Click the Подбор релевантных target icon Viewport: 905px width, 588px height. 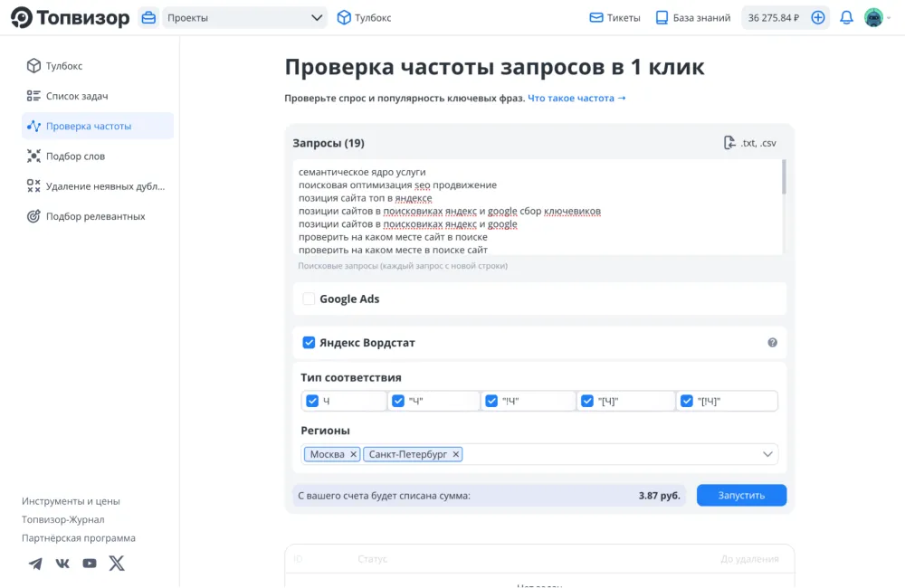coord(33,216)
